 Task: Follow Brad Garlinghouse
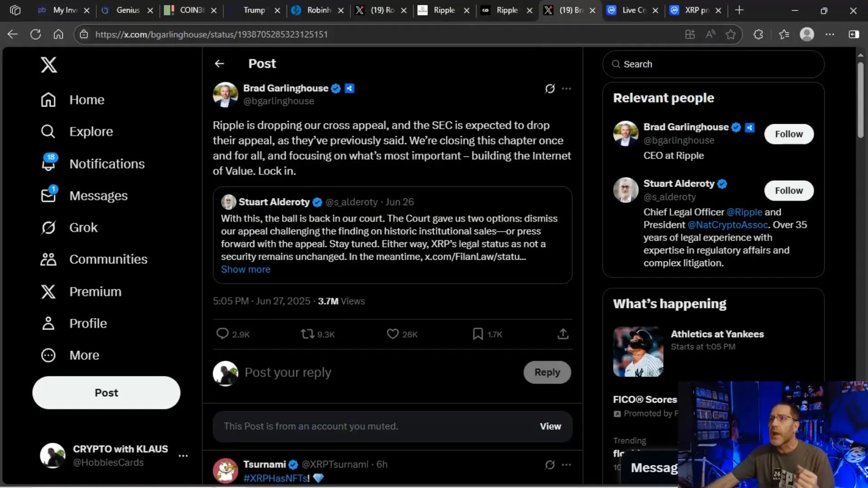pos(789,134)
